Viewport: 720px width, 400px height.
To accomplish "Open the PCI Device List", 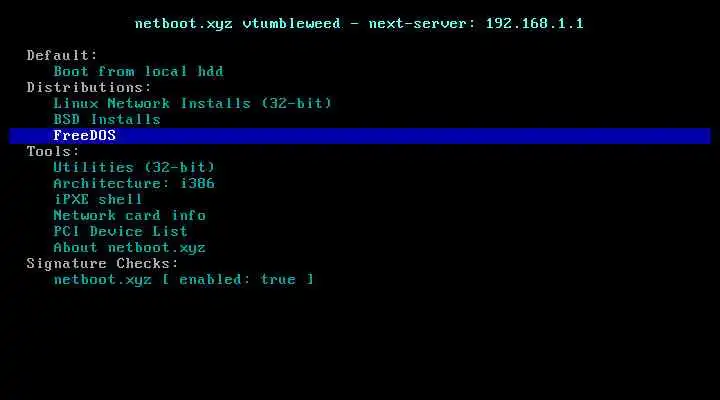I will [120, 231].
